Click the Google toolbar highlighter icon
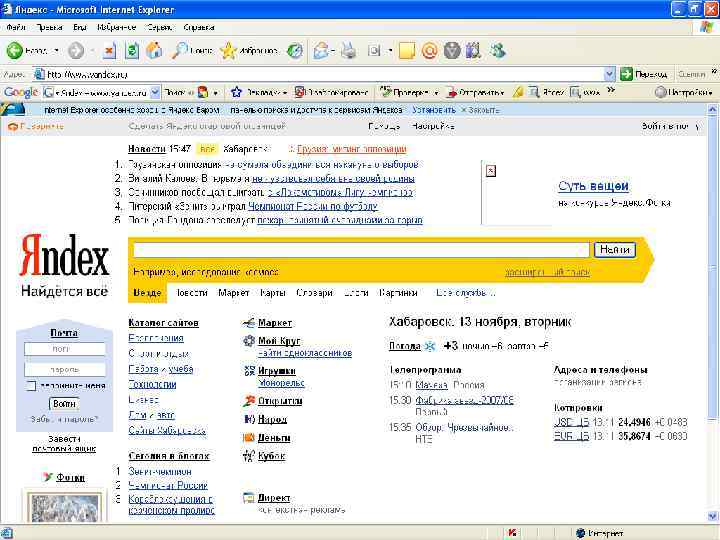Viewport: 720px width, 540px height. coord(518,92)
